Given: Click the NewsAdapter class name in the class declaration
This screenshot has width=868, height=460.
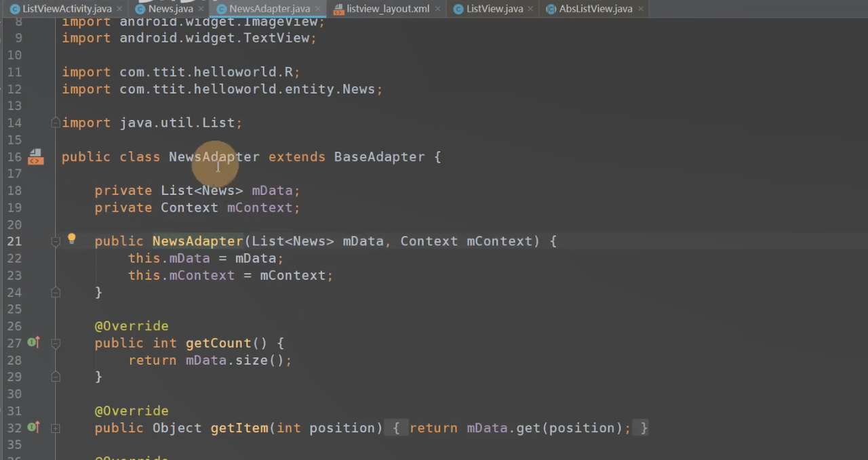Looking at the screenshot, I should tap(214, 156).
